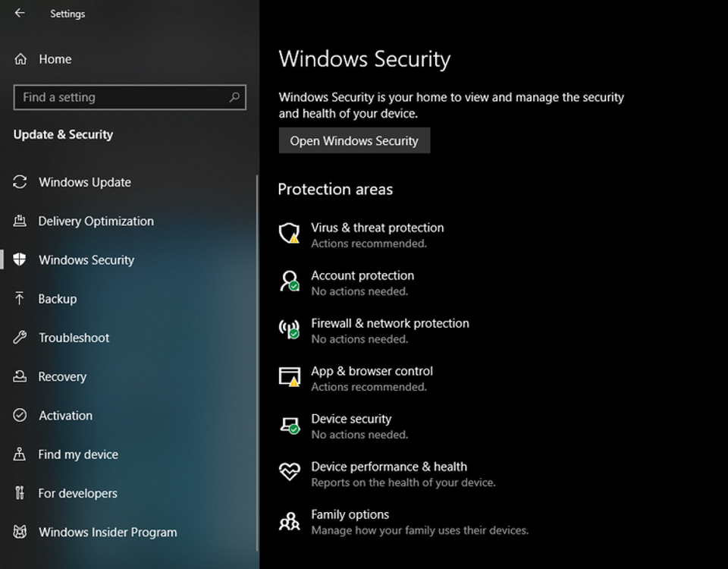Click the Open Windows Security button
Screen dimensions: 728x569
click(x=354, y=141)
